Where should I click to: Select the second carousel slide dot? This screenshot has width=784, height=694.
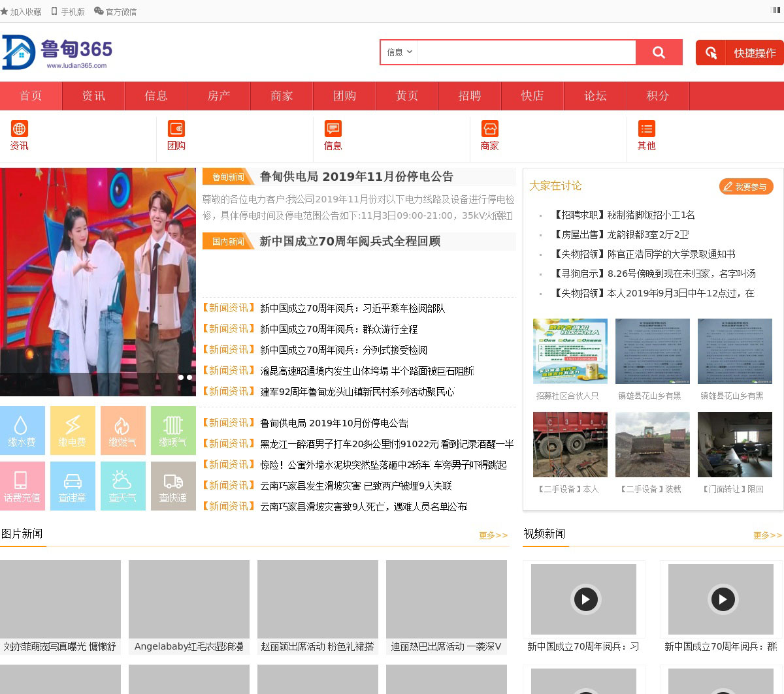189,377
